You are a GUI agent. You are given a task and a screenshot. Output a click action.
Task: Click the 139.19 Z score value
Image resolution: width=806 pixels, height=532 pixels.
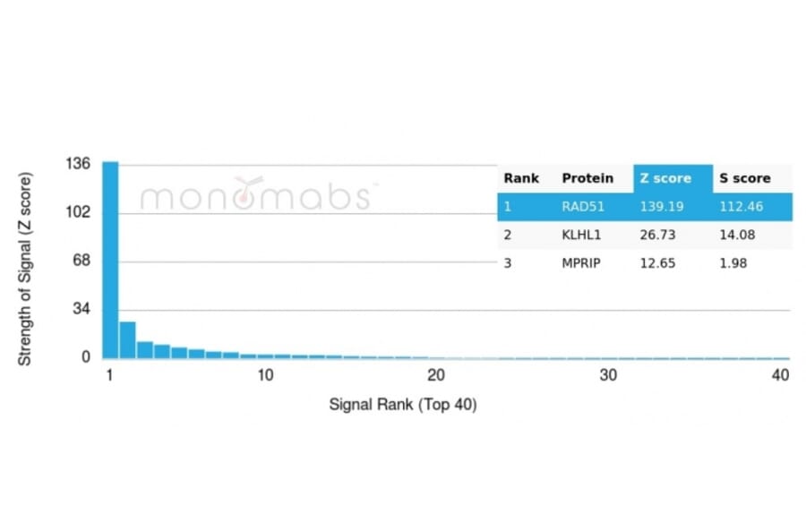pyautogui.click(x=661, y=206)
